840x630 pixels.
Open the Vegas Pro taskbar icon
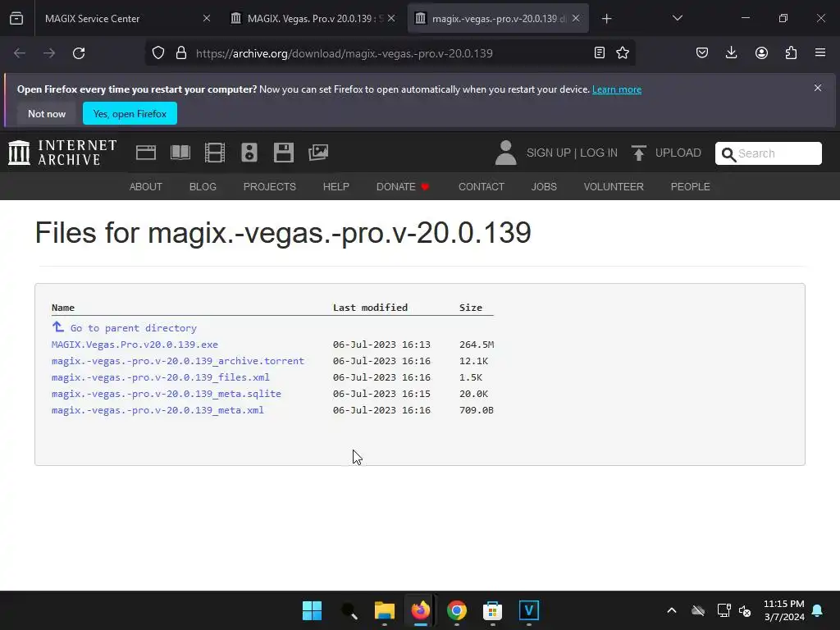pyautogui.click(x=529, y=610)
